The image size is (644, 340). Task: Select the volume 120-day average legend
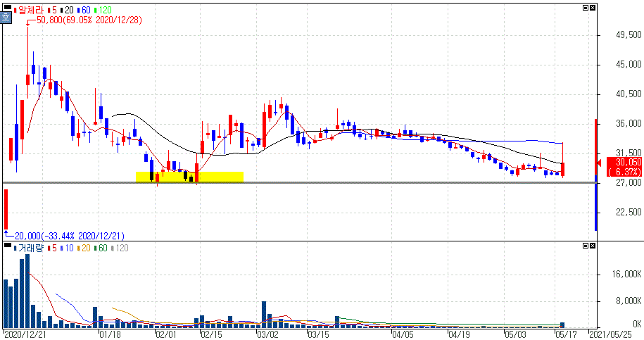(x=120, y=248)
